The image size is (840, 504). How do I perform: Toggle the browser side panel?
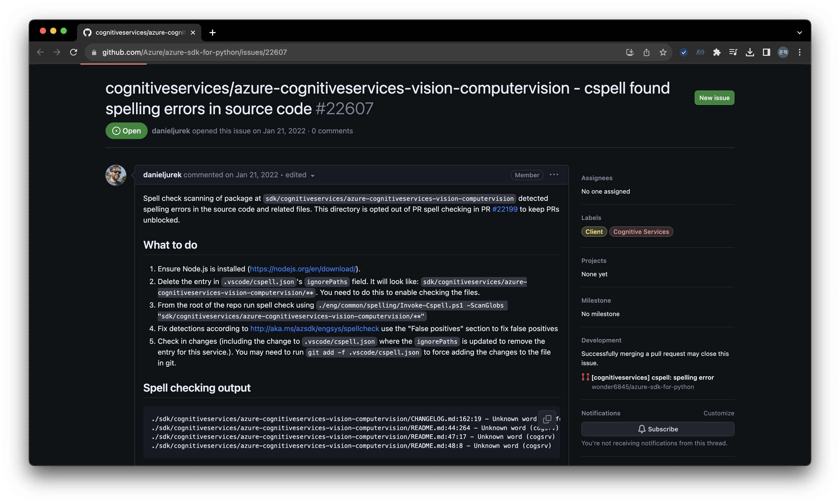pyautogui.click(x=766, y=52)
